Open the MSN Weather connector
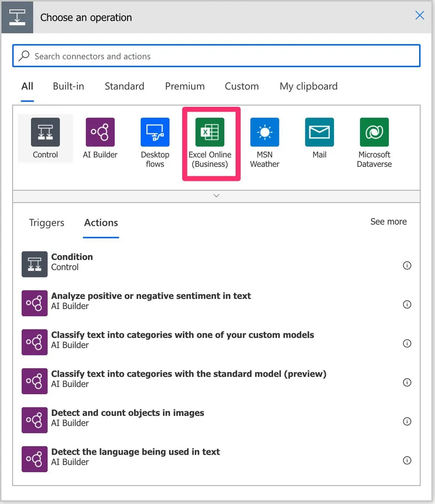 [264, 132]
